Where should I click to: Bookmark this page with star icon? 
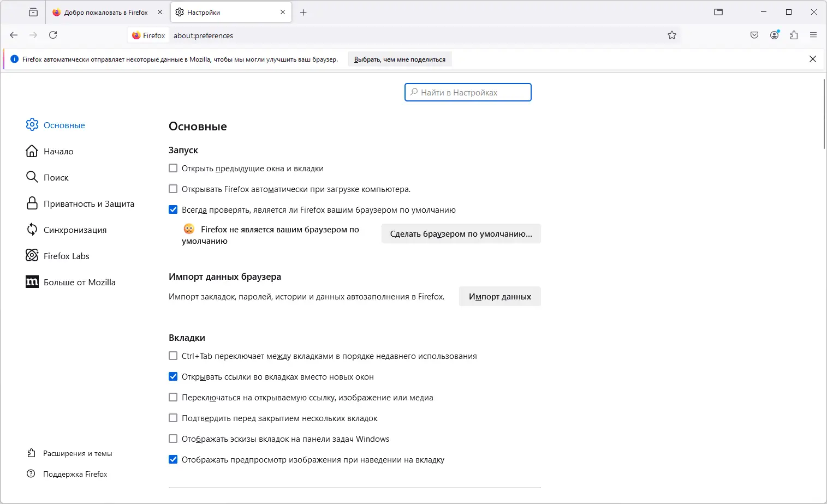tap(672, 35)
